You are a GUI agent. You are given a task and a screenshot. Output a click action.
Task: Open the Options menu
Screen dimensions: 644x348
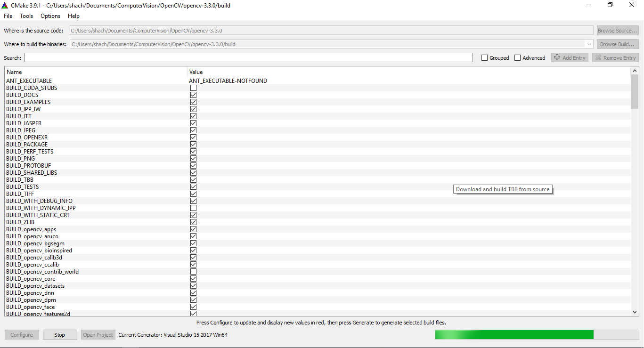point(50,16)
